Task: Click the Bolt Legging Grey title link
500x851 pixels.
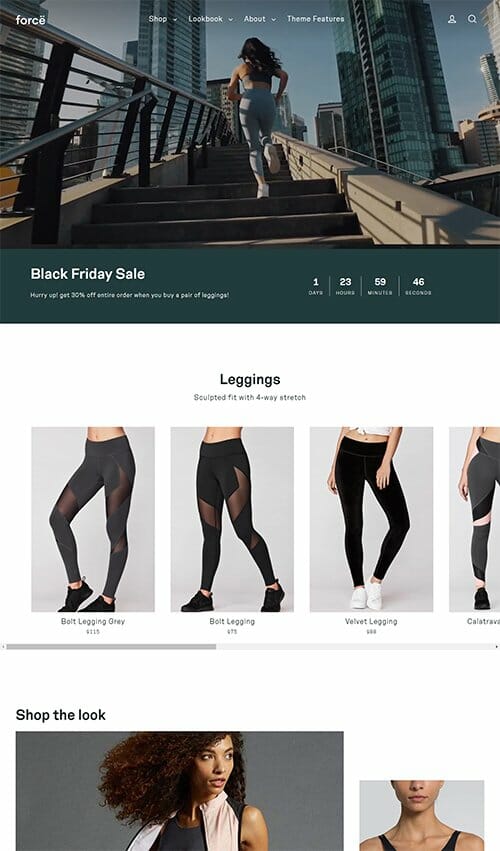Action: (x=93, y=621)
